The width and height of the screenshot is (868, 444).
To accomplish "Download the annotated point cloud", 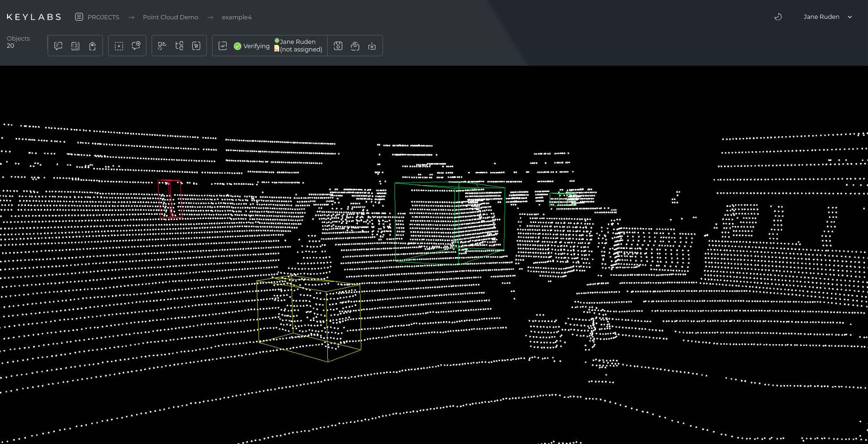I will (x=372, y=45).
